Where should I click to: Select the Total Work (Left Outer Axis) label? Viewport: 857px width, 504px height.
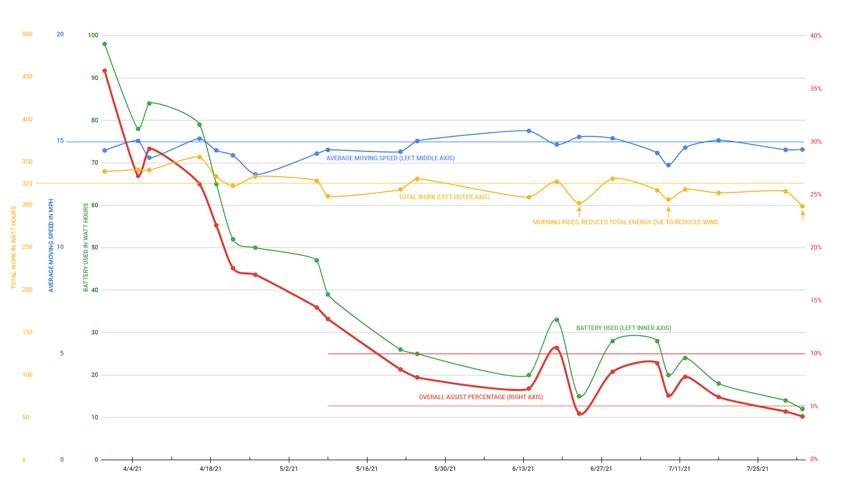coord(444,197)
